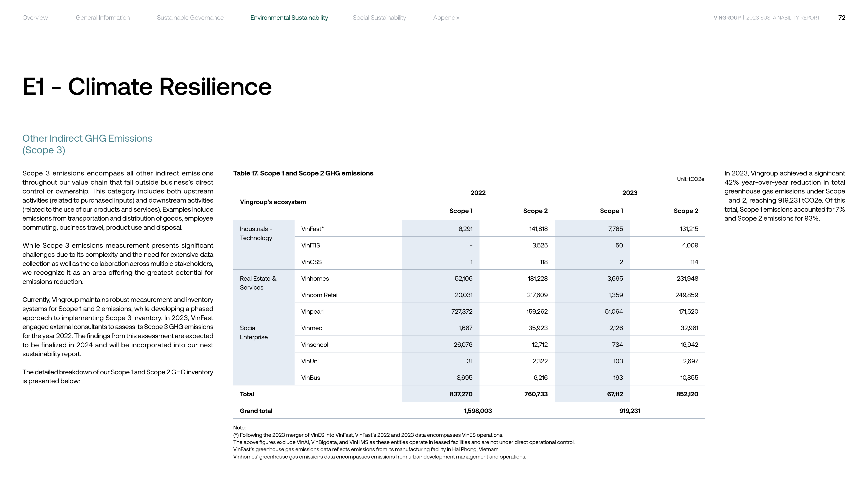Image resolution: width=868 pixels, height=488 pixels.
Task: Click VinFast 2022 Scope 2 value 141,818
Action: 538,229
